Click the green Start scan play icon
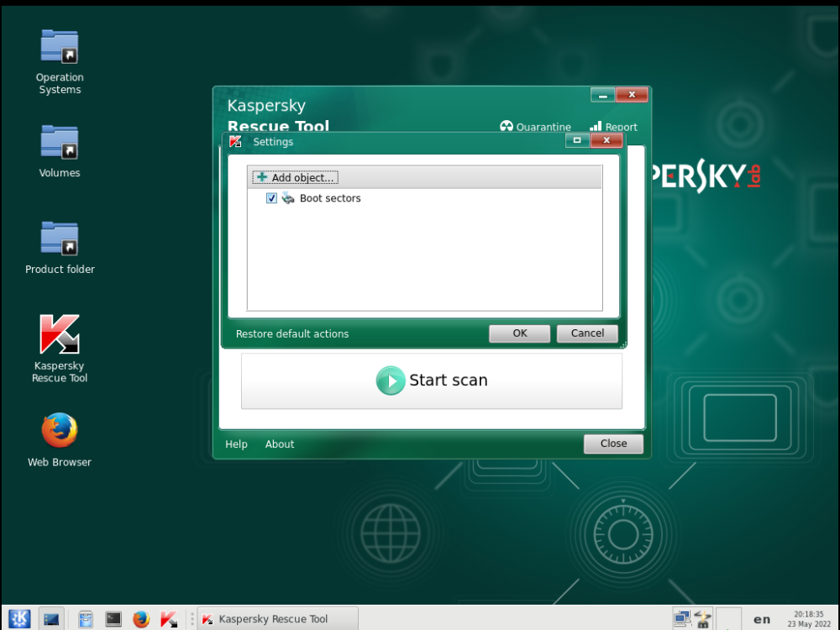The image size is (840, 630). 391,381
